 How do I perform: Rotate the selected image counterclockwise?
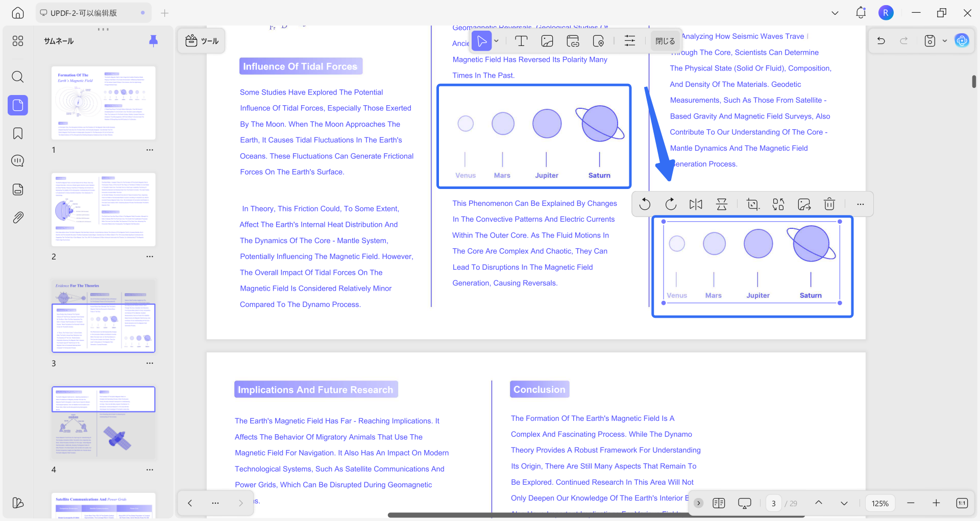click(645, 204)
